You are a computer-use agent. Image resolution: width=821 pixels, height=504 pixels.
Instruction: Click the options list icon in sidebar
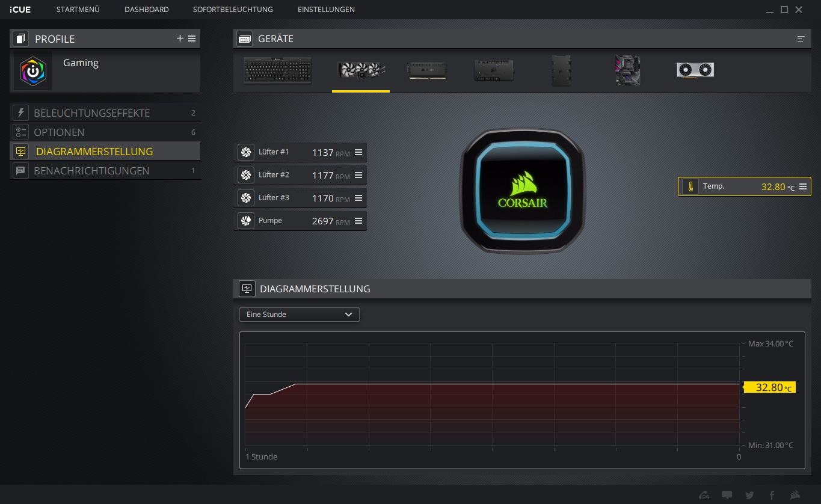point(20,132)
